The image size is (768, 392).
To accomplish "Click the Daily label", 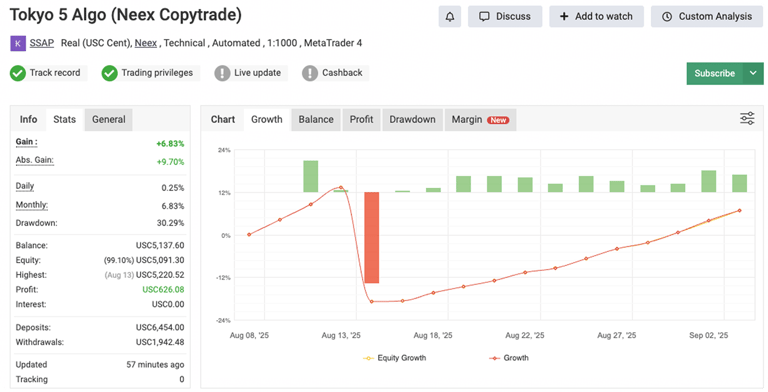I will point(25,186).
